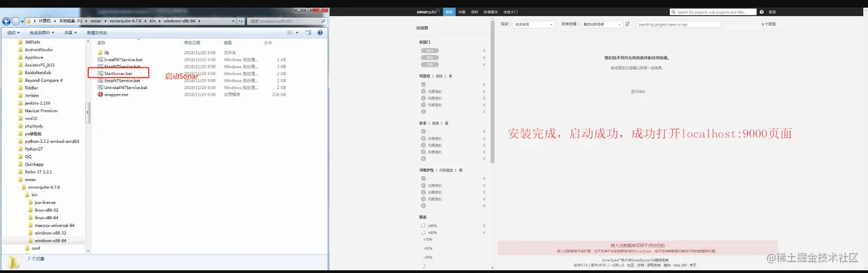Screen dimensions: 868x273
Task: Open the 规则 tab in SonarQube
Action: 474,11
